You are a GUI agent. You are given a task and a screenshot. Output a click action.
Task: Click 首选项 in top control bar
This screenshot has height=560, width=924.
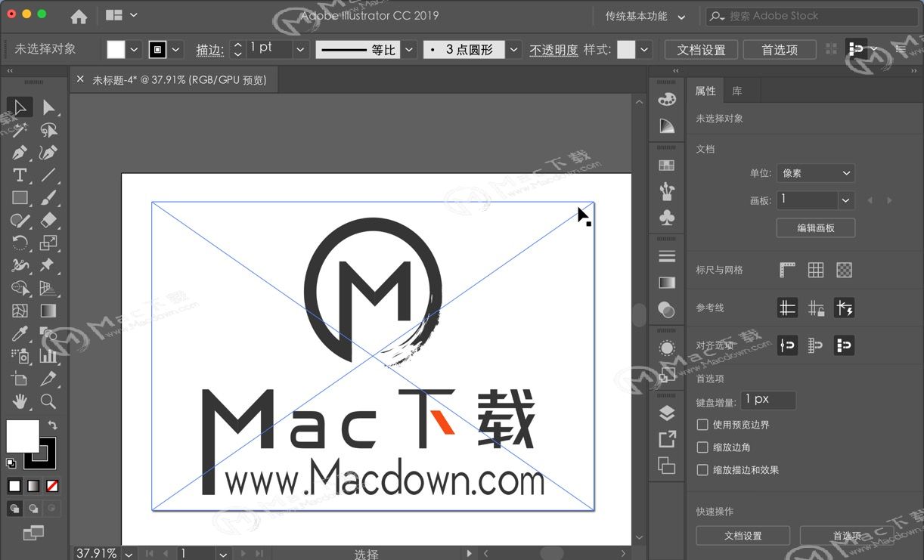(x=780, y=50)
